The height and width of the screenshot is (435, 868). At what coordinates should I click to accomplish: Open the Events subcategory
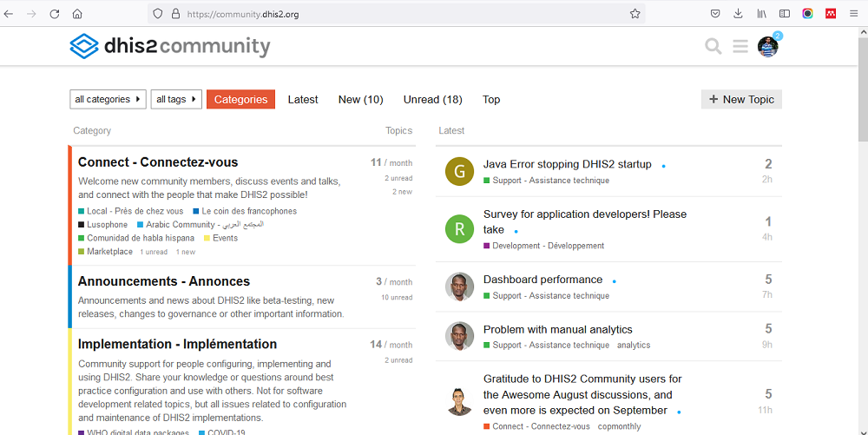(x=220, y=238)
